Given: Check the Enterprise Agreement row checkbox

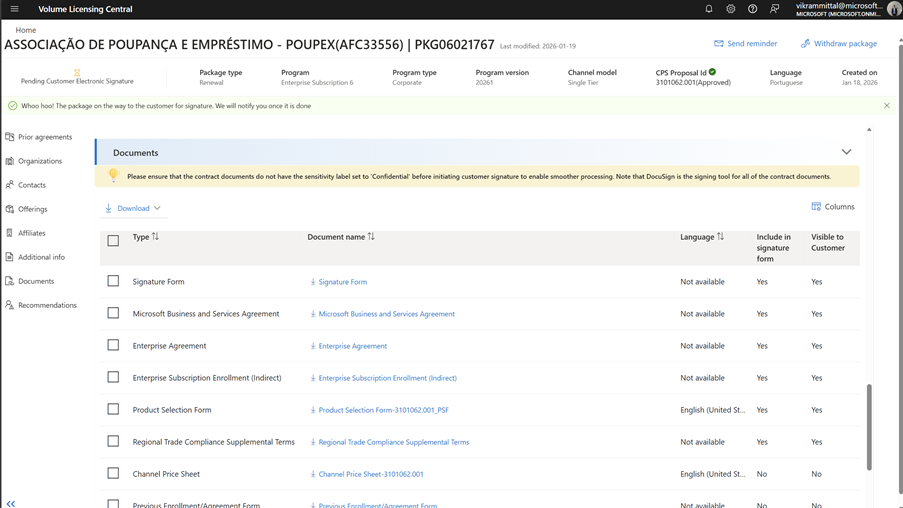Looking at the screenshot, I should (113, 345).
